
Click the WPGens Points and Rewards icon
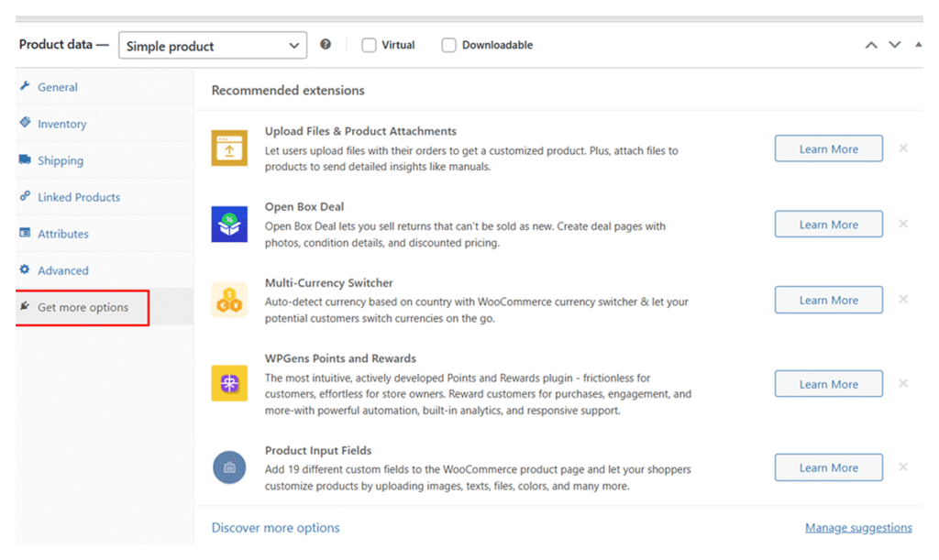229,383
